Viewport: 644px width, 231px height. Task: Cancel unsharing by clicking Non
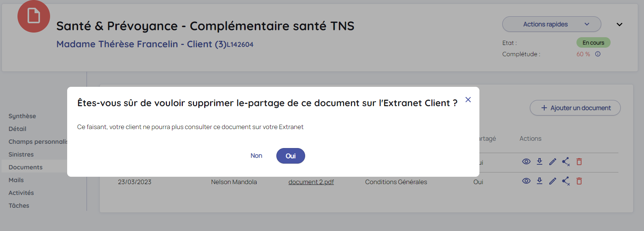pos(256,156)
